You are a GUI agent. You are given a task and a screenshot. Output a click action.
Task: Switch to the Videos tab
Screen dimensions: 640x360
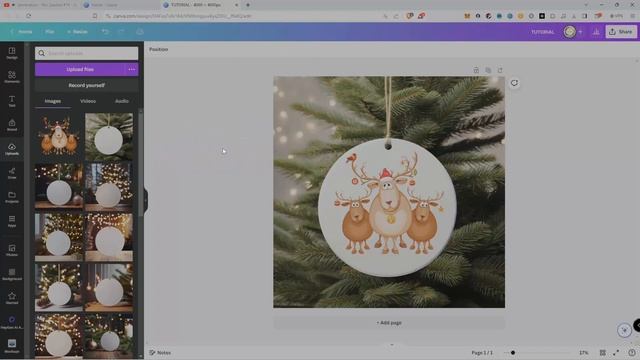click(x=88, y=101)
